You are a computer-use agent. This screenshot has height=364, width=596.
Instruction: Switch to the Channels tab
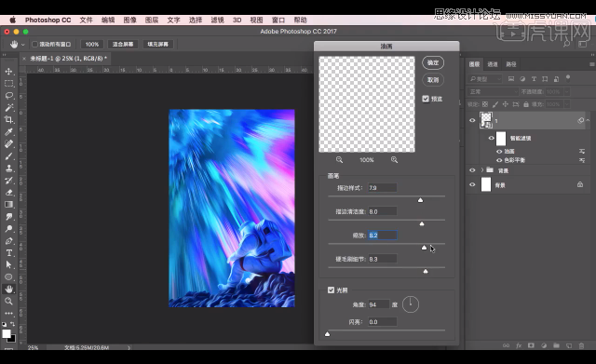493,64
